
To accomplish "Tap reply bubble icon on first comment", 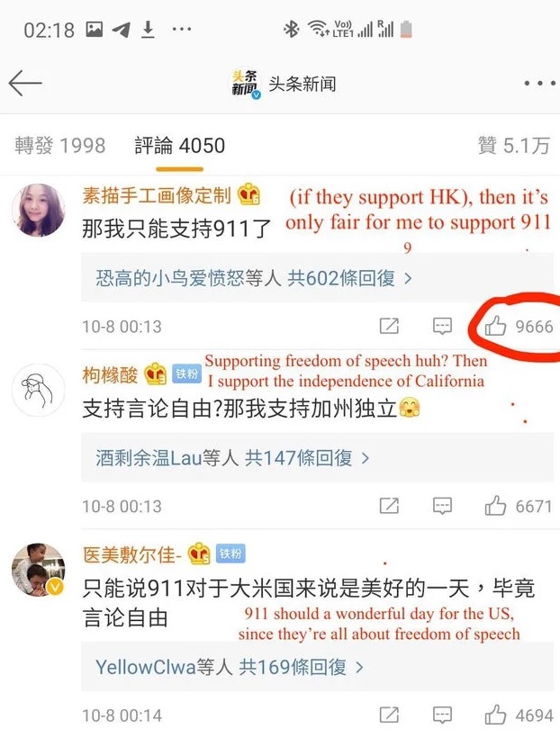I will (442, 326).
